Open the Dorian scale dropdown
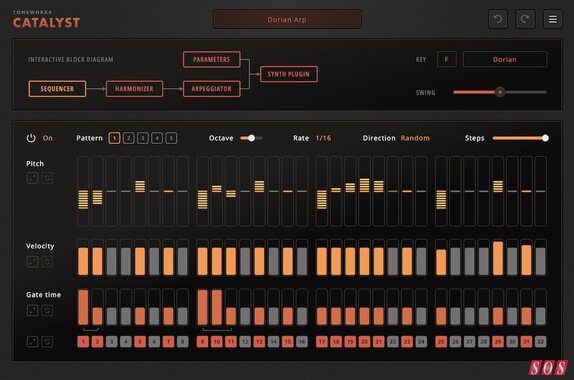 click(x=505, y=59)
